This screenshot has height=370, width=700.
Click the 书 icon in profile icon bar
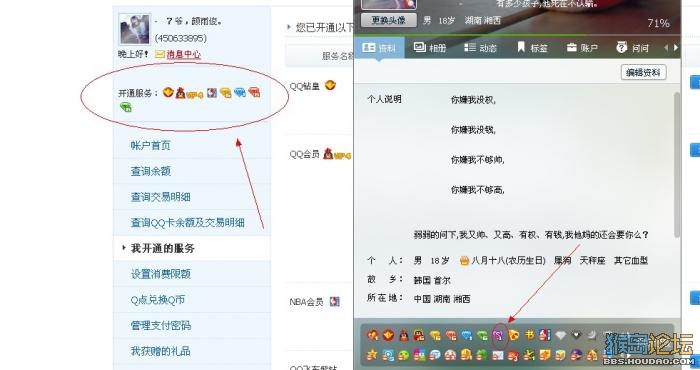click(530, 335)
